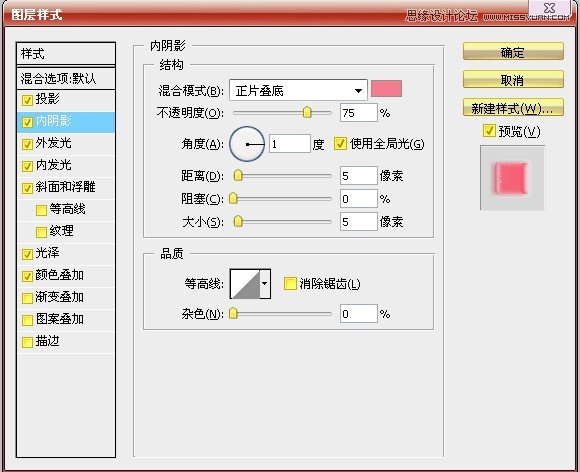Click the 大小 size value field
Screen dimensions: 580x472
tap(359, 222)
